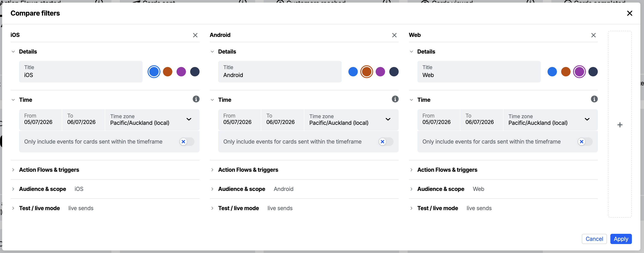
Task: Select dark navy color for Android filter
Action: coord(394,72)
